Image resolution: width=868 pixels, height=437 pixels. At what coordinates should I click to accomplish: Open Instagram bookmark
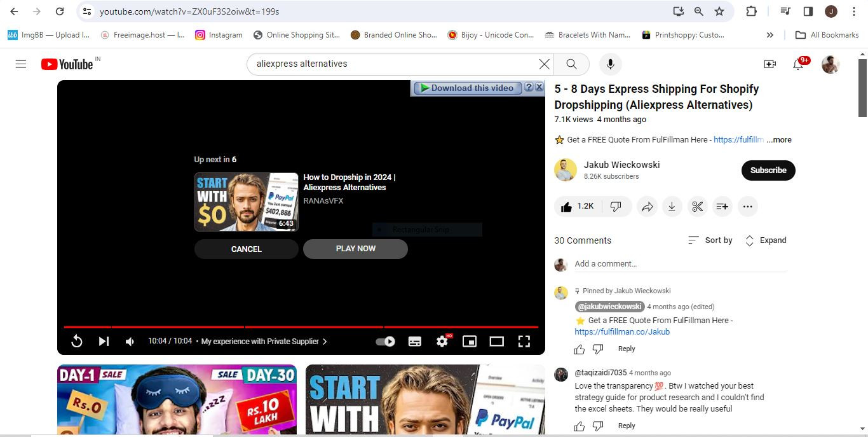pos(219,35)
